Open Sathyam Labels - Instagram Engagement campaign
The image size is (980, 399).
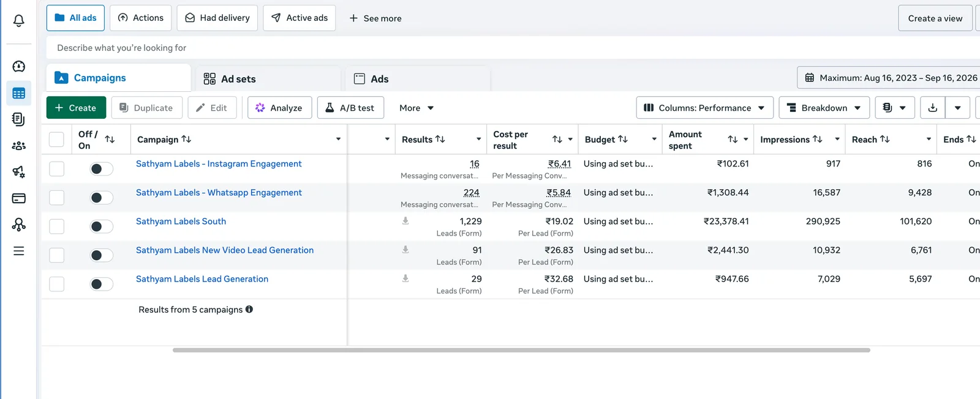click(219, 163)
